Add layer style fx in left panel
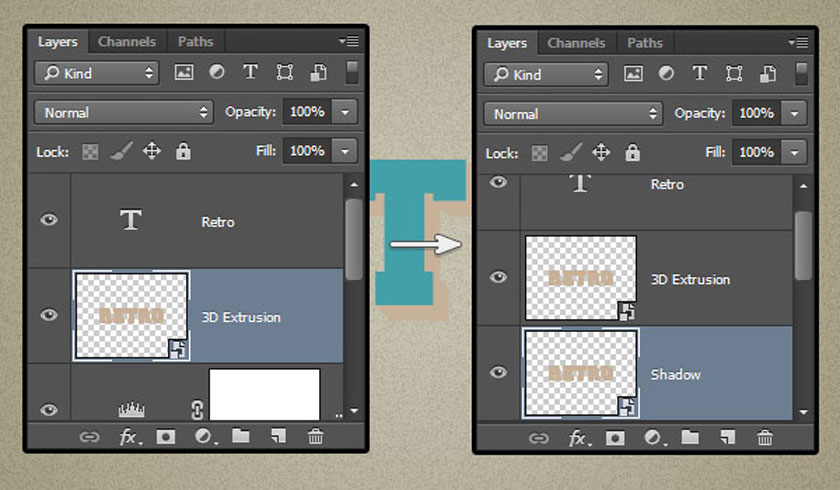840x490 pixels. point(130,438)
